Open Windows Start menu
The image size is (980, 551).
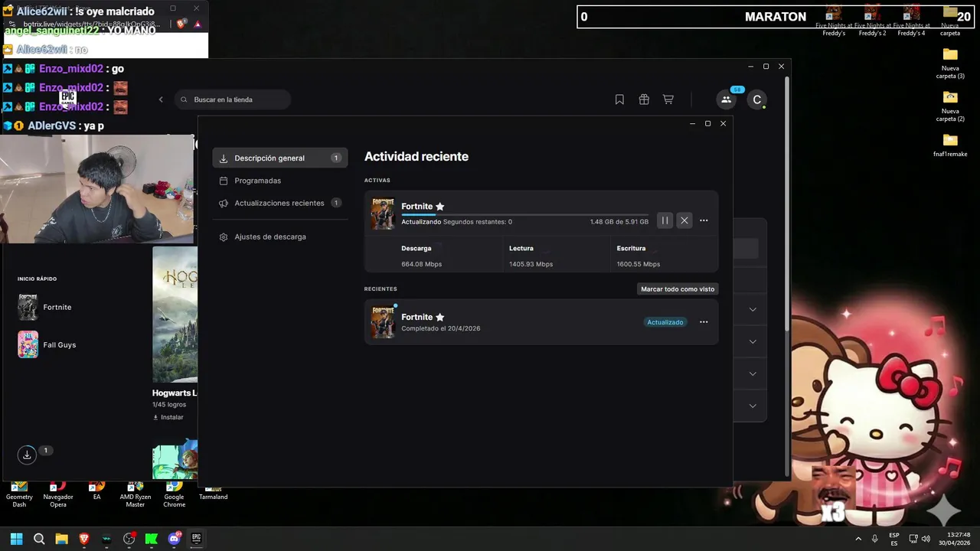[16, 539]
